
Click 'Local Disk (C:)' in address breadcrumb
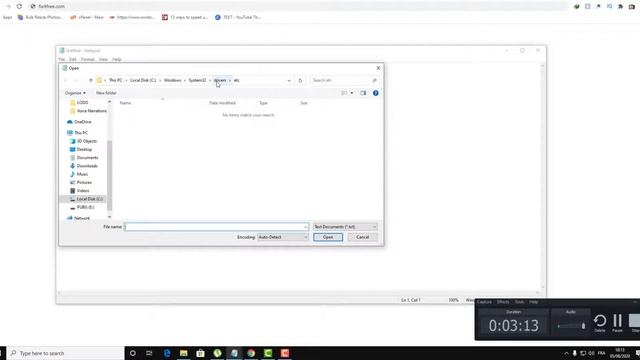(143, 80)
